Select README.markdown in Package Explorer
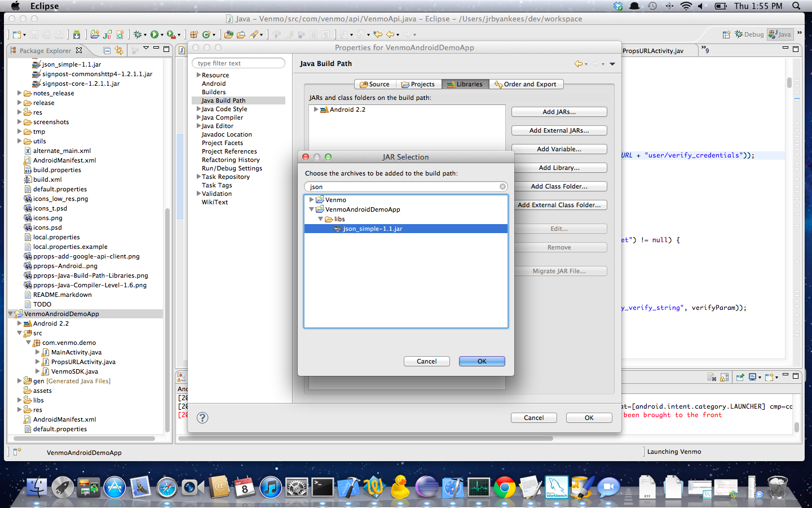The image size is (812, 508). pos(62,295)
